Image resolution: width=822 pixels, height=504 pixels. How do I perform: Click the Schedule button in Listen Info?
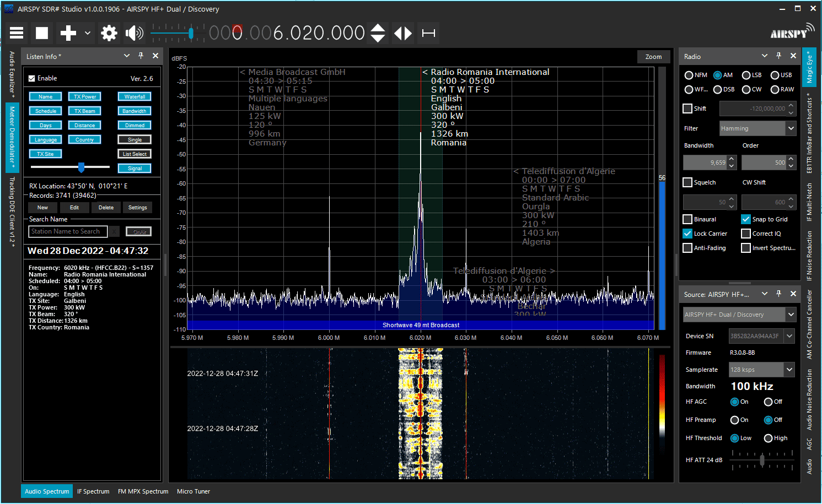[45, 111]
